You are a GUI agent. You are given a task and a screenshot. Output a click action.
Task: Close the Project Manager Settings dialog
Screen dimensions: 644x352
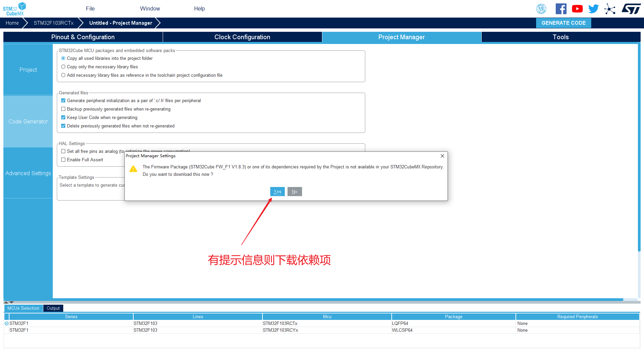tap(442, 156)
